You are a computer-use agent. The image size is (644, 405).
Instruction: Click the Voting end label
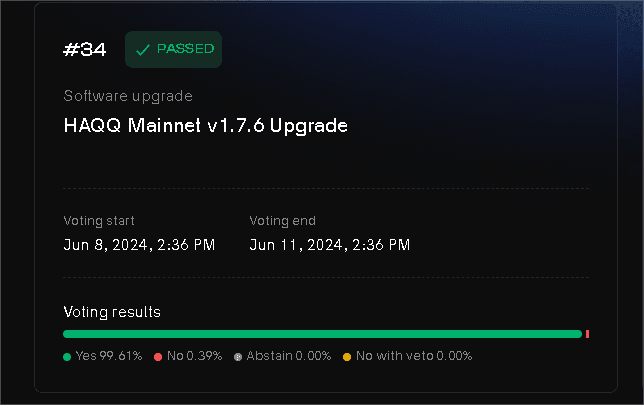pyautogui.click(x=283, y=221)
